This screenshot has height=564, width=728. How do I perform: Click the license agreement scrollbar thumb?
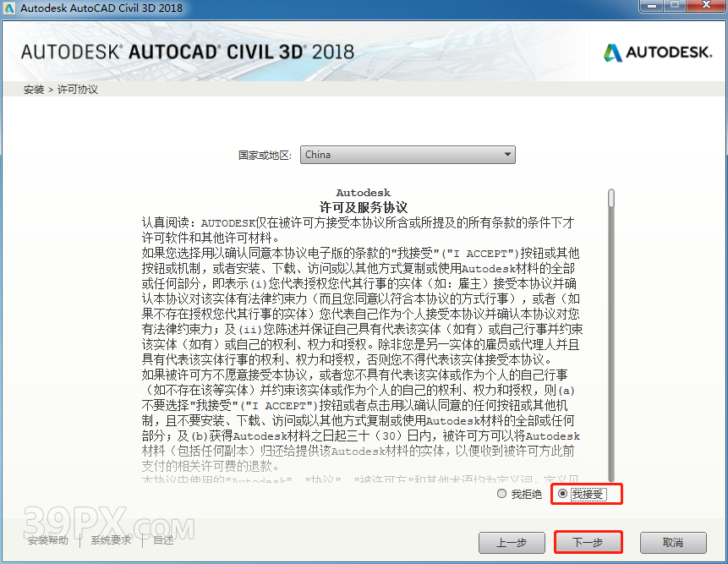coord(611,198)
